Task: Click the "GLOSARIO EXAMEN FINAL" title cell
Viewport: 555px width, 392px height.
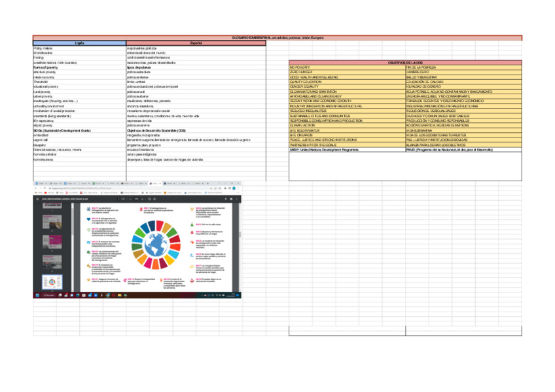Action: [277, 38]
